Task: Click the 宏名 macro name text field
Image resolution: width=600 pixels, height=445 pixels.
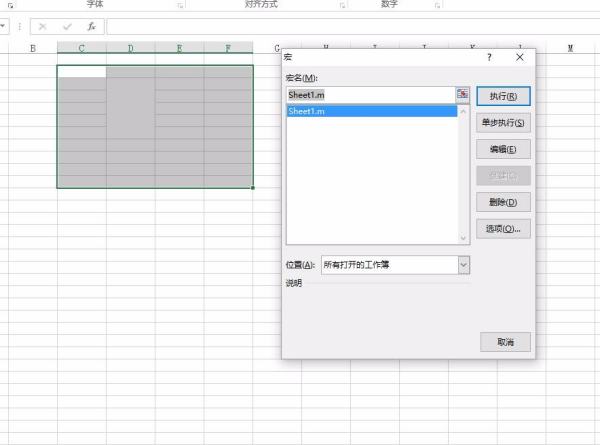Action: (x=369, y=94)
